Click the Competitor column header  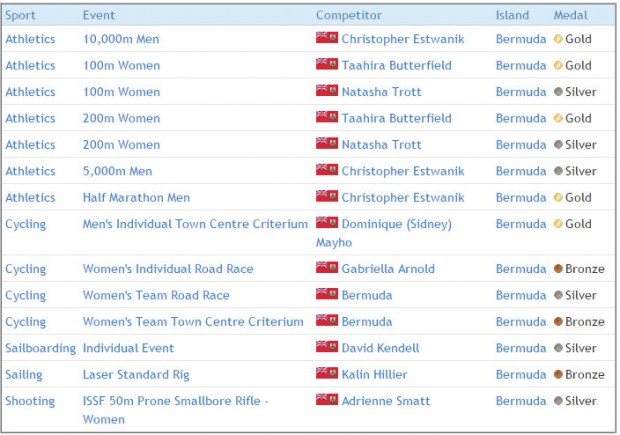[x=349, y=15]
